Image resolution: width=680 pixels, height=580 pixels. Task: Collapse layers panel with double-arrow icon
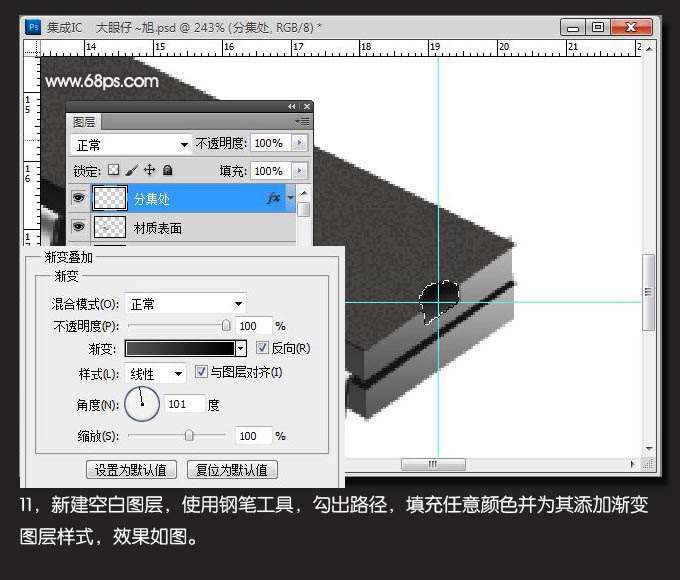pyautogui.click(x=292, y=106)
